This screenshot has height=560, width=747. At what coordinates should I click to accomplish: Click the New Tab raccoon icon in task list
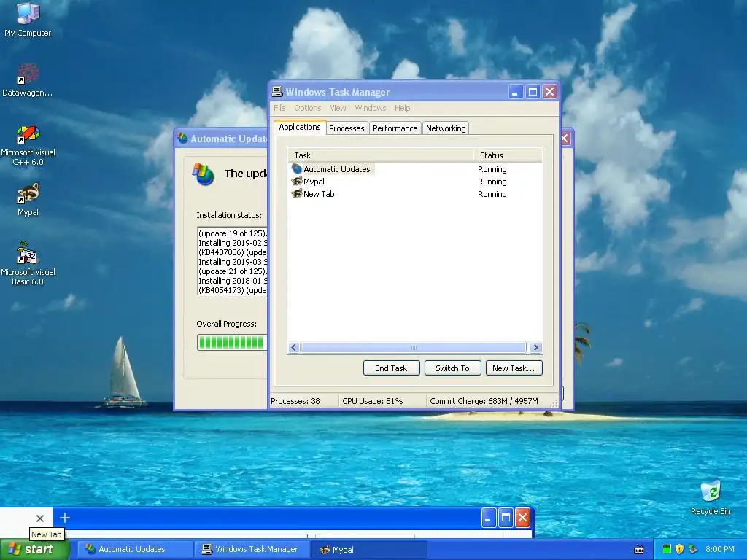click(x=297, y=194)
